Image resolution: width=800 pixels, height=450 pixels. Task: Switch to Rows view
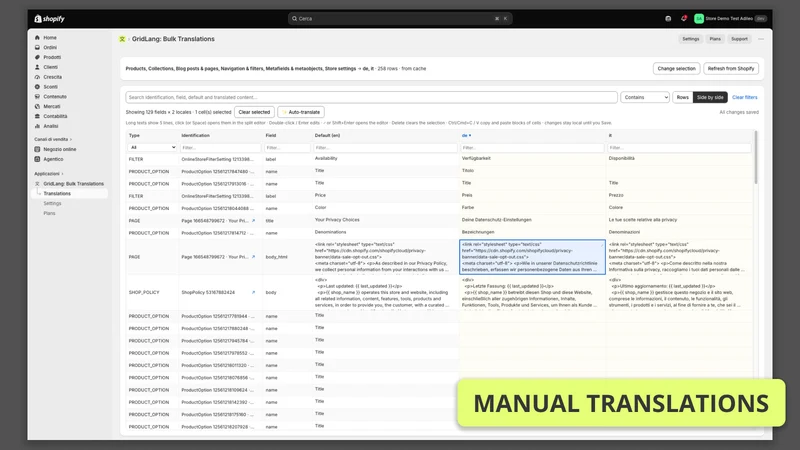point(683,97)
